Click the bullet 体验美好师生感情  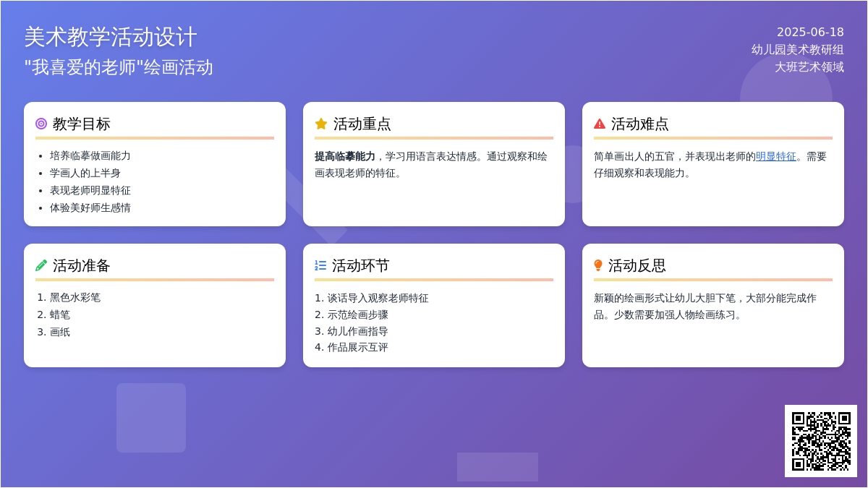pyautogui.click(x=90, y=207)
